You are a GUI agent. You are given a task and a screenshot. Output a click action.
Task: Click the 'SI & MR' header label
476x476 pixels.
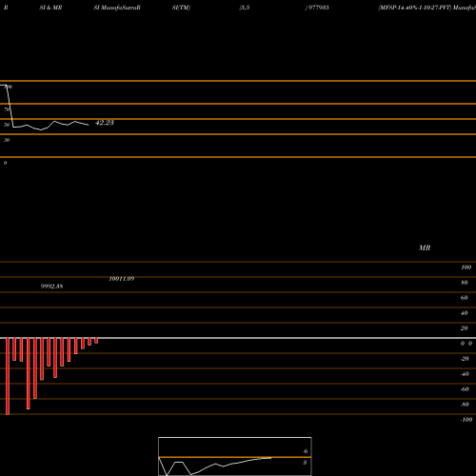50,8
